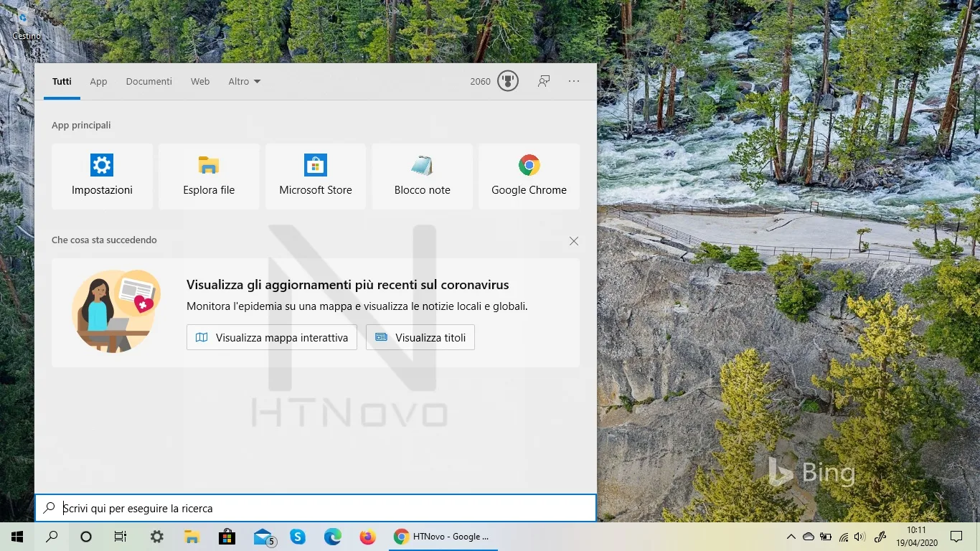Switch to the Documenti search tab

tap(149, 81)
